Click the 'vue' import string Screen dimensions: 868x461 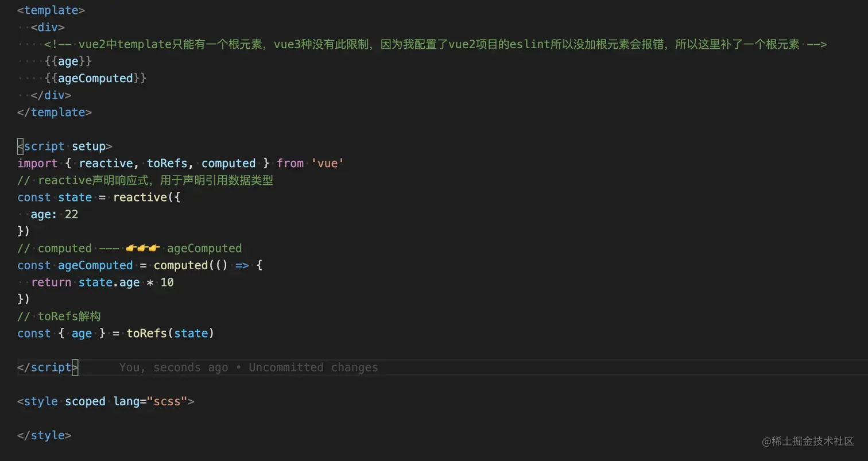click(328, 164)
